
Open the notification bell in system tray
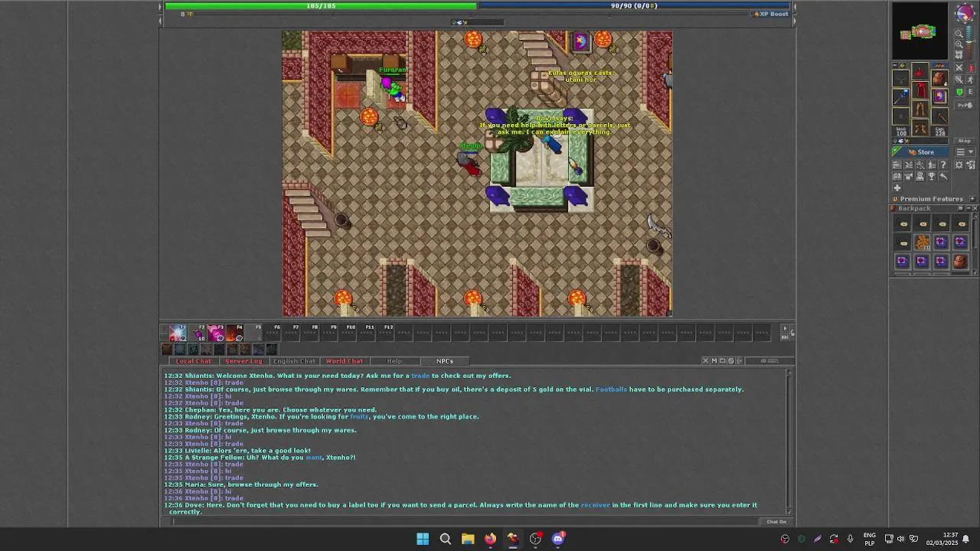tap(966, 539)
